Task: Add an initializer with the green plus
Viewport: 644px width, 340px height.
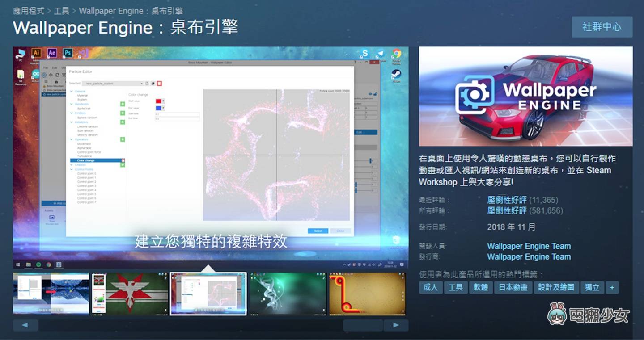Action: [x=123, y=122]
